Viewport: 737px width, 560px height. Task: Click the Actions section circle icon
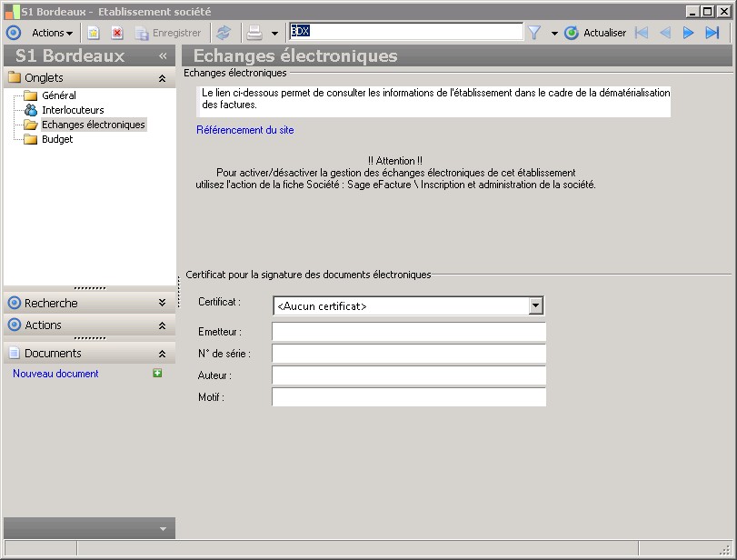[15, 325]
